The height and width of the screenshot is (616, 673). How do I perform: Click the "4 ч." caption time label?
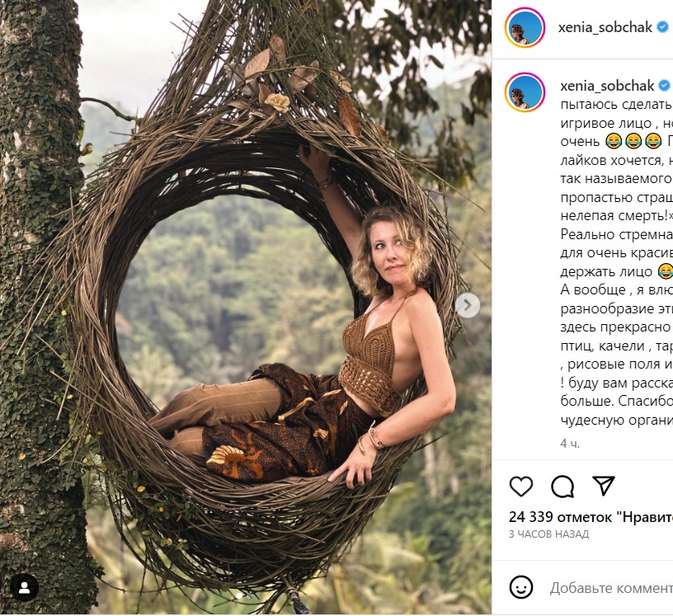(x=570, y=443)
